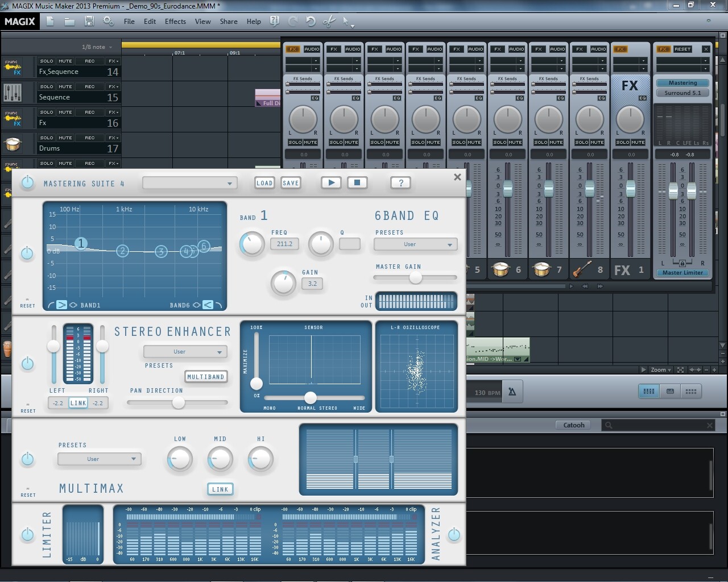
Task: Switch to the keyboard view icon
Action: [x=670, y=391]
